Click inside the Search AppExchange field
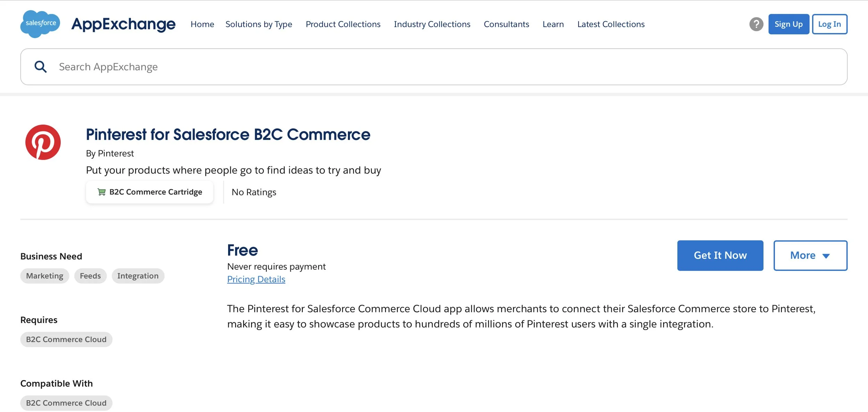This screenshot has height=412, width=868. coord(243,66)
